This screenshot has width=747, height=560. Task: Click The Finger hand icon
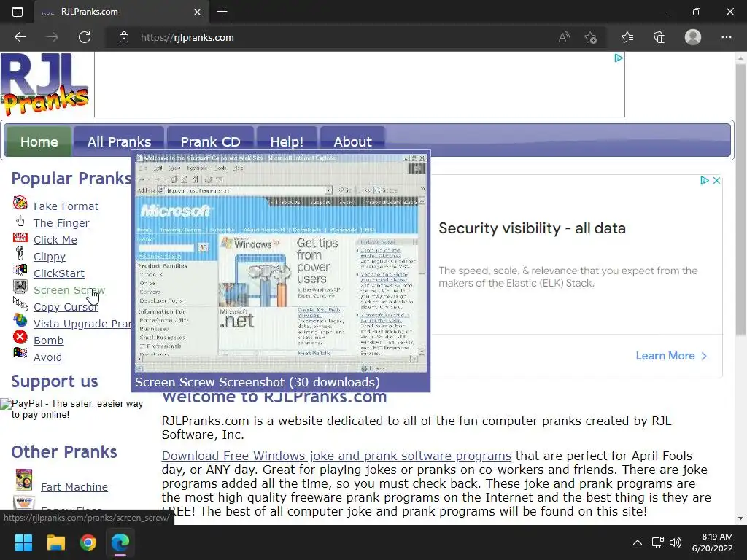pyautogui.click(x=20, y=220)
